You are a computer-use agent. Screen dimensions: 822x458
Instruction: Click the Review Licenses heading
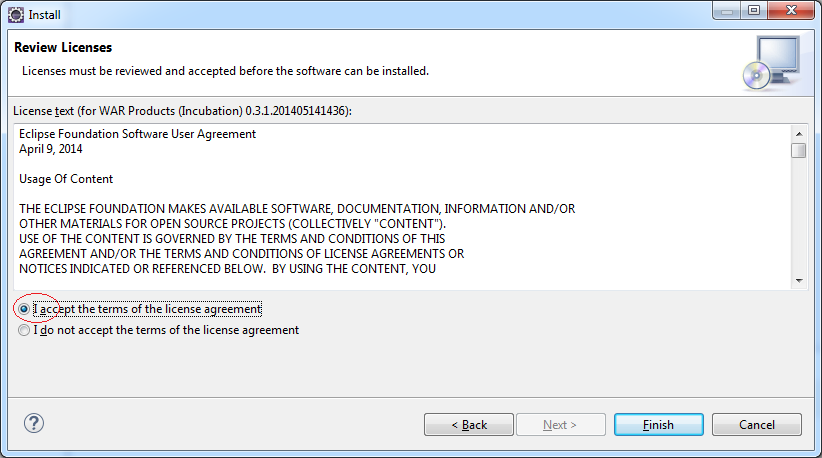[63, 47]
